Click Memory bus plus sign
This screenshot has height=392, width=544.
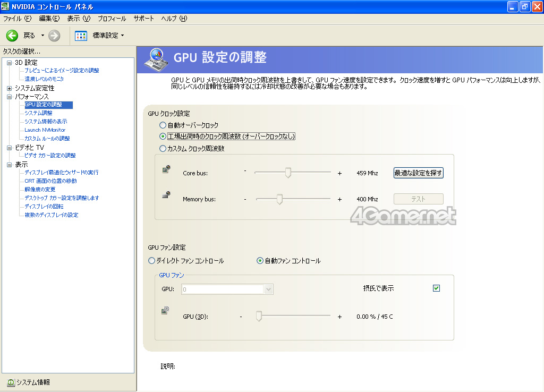coord(339,199)
